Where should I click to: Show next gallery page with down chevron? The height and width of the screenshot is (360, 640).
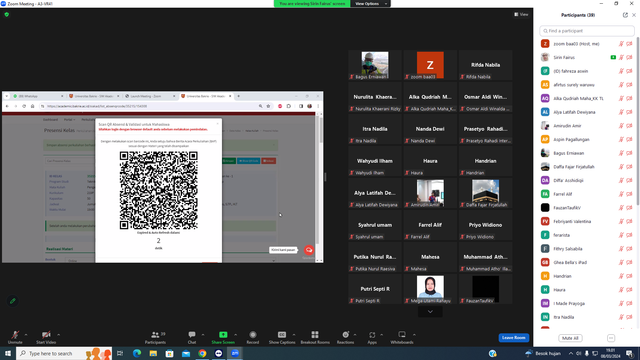430,312
